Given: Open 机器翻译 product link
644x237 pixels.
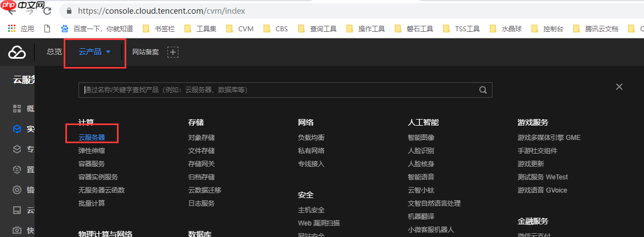Looking at the screenshot, I should [x=421, y=217].
